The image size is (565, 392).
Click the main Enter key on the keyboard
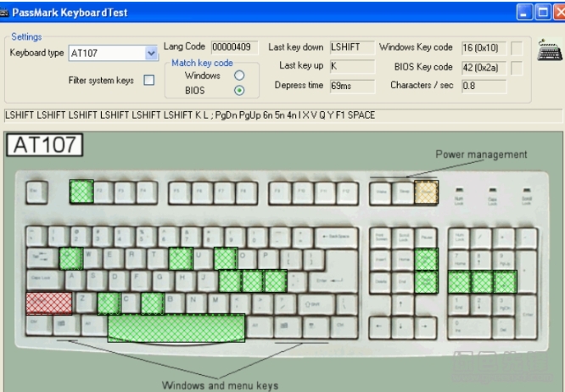[x=333, y=279]
